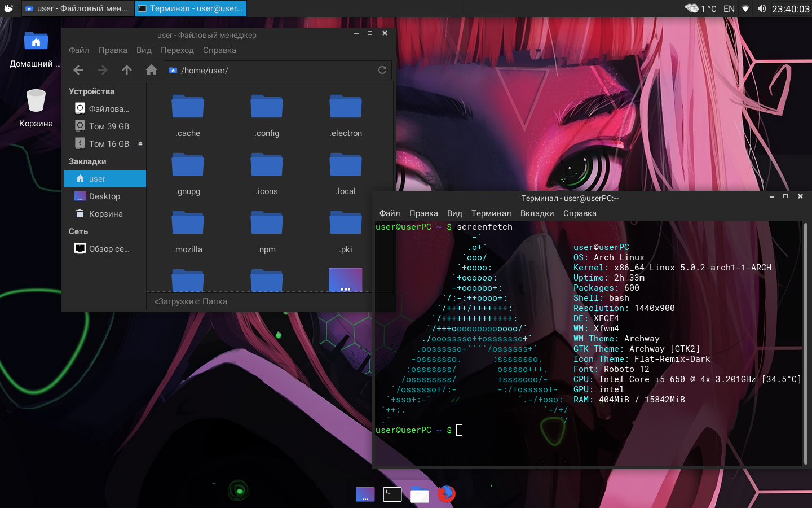The width and height of the screenshot is (812, 508).
Task: Open the .gnupg folder
Action: [188, 174]
